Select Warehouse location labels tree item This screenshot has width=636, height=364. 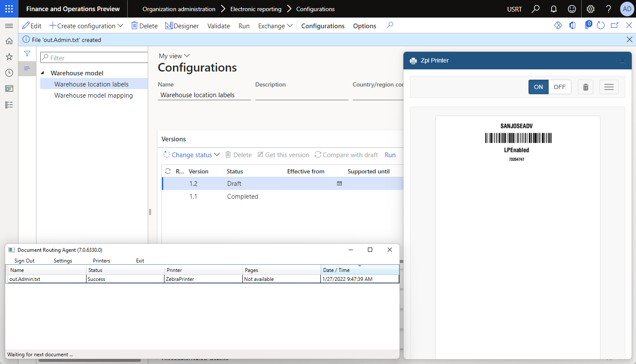click(x=94, y=84)
